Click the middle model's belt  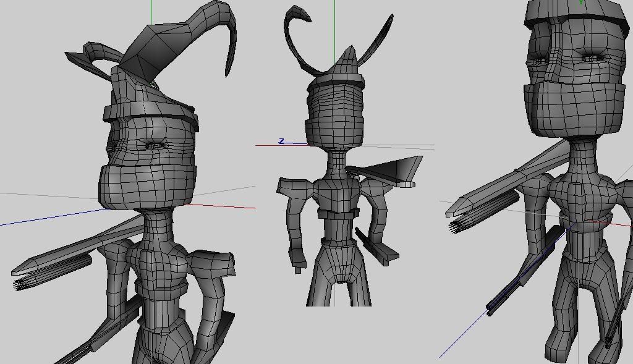coord(338,214)
